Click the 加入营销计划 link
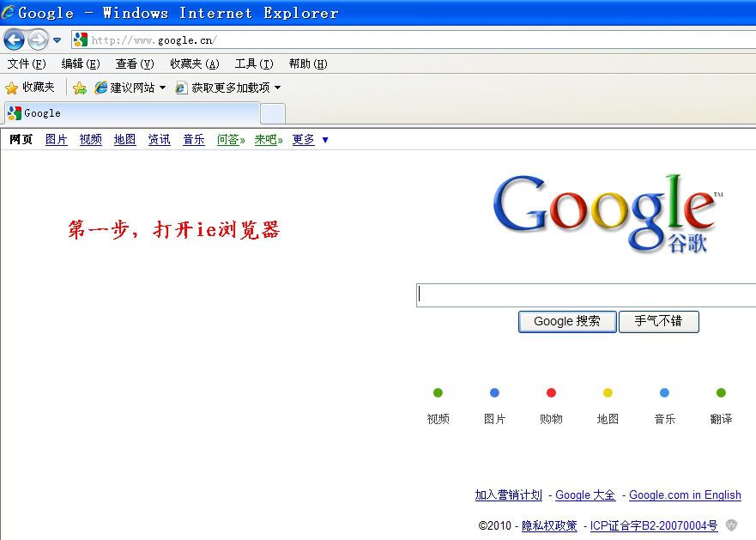756x540 pixels. point(509,494)
